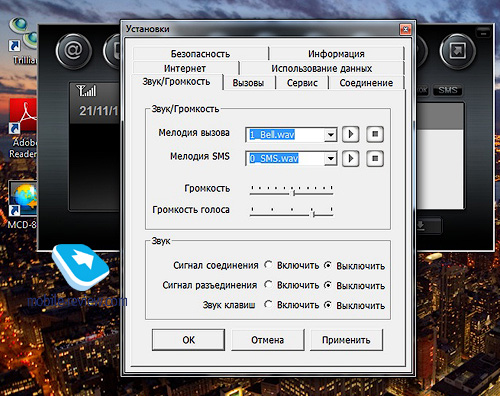Open Trillian desktop shortcut
The image size is (500, 396).
pos(23,42)
